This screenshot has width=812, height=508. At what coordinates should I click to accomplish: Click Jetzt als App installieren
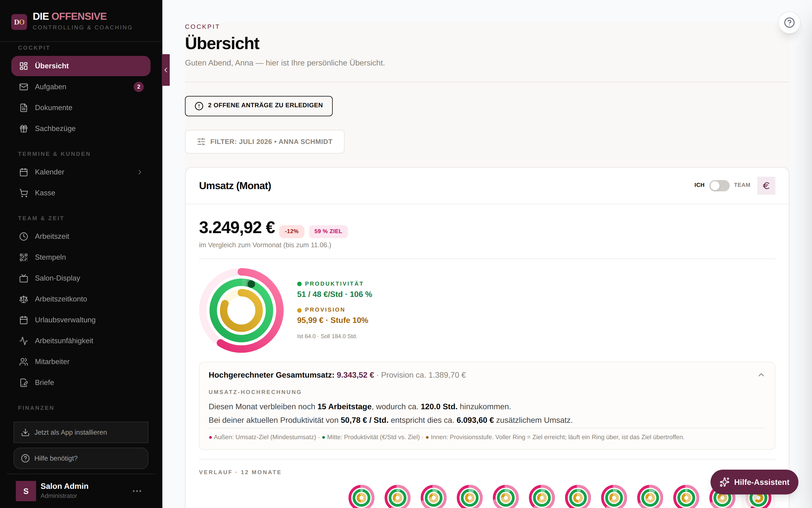click(81, 432)
